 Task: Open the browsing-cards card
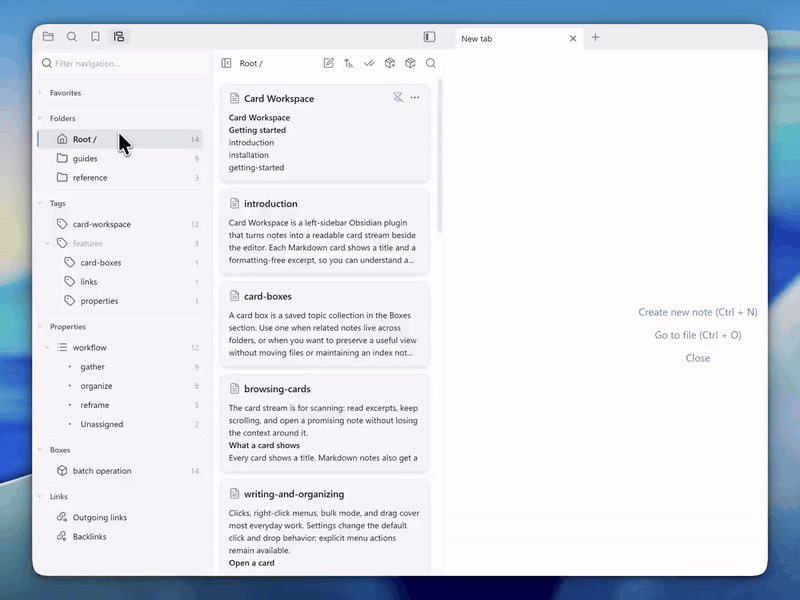coord(324,423)
